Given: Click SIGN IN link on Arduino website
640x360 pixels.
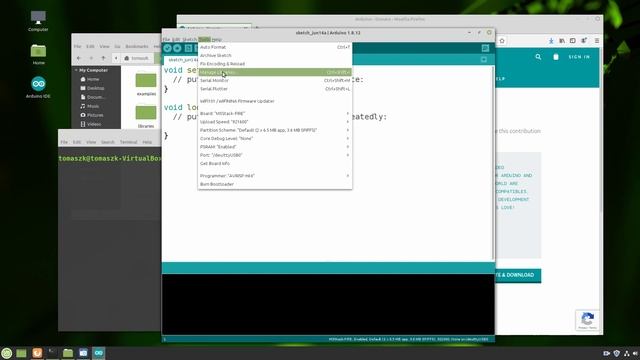Looking at the screenshot, I should click(579, 57).
